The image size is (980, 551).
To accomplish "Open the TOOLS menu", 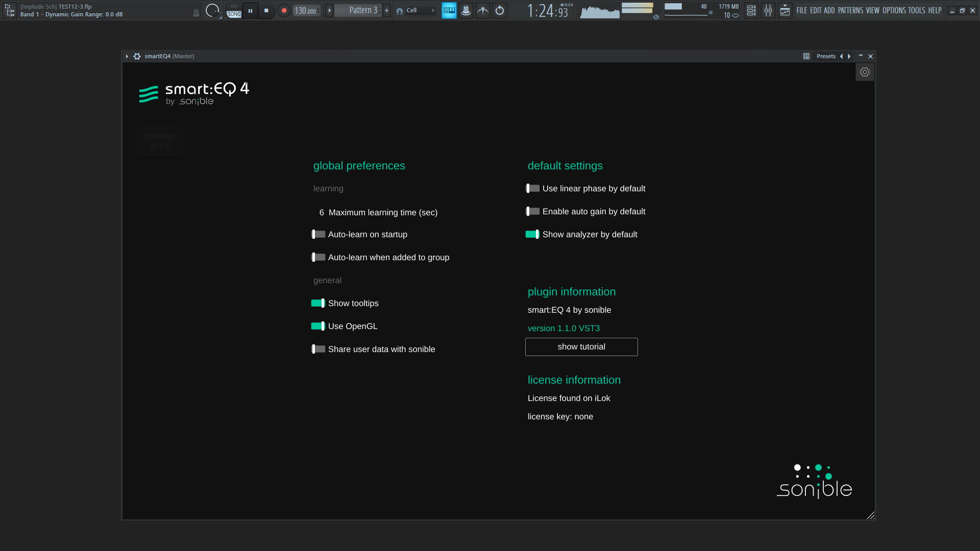I will pyautogui.click(x=917, y=10).
